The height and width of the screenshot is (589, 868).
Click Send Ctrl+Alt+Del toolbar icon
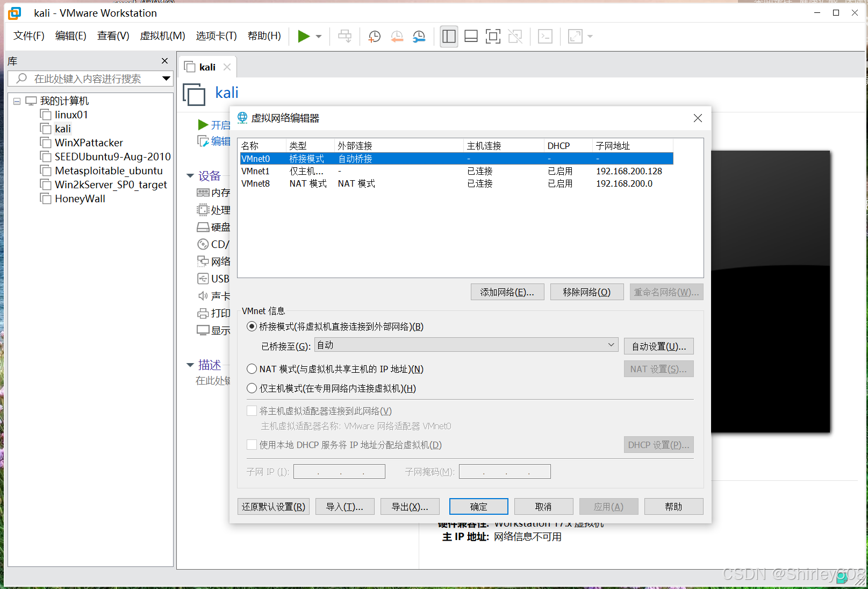[345, 36]
